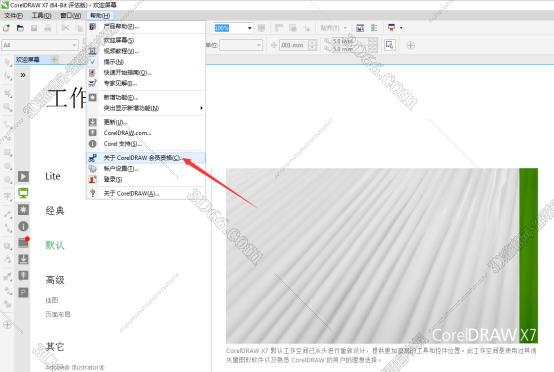554x372 pixels.
Task: Click the nudge distance value field
Action: pos(294,45)
